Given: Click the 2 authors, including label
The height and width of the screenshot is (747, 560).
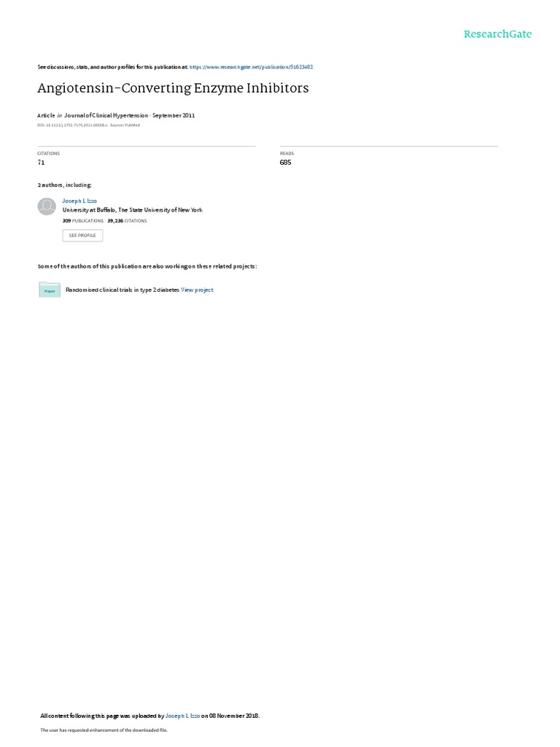Looking at the screenshot, I should (64, 185).
